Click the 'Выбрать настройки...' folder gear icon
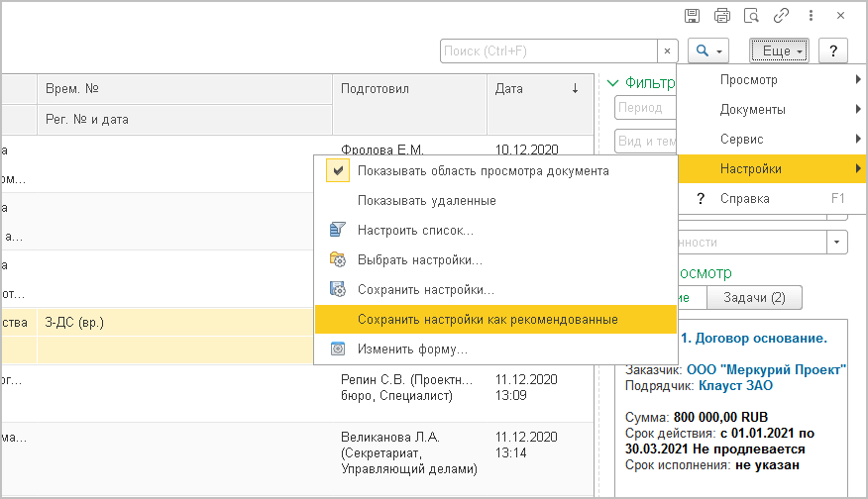Viewport: 868px width, 499px height. (x=337, y=259)
